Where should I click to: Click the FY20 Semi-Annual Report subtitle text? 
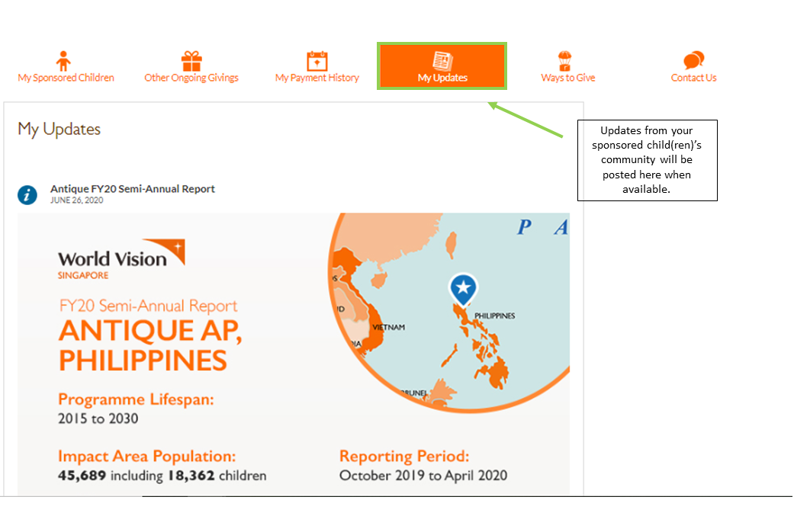[x=148, y=306]
